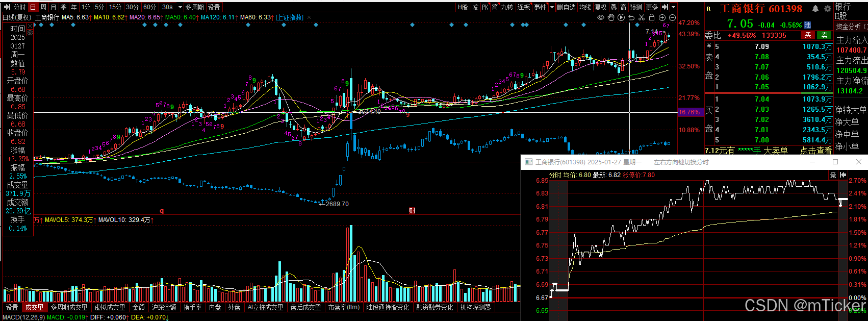Toggle the 九转 indicator button
The width and height of the screenshot is (868, 321).
tap(507, 7)
